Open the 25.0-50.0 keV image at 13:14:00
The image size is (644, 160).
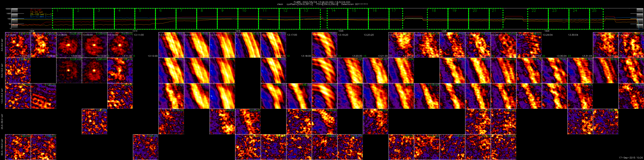(222, 122)
